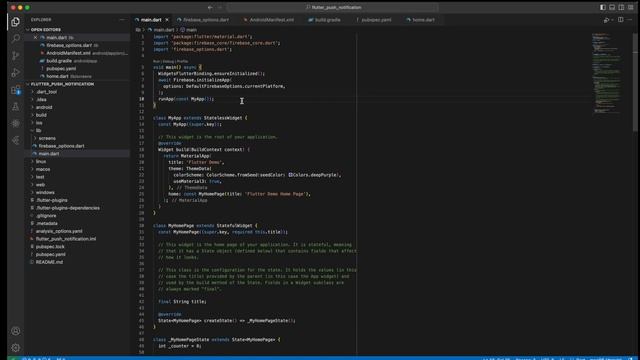Open the customize layout icon

[x=631, y=7]
